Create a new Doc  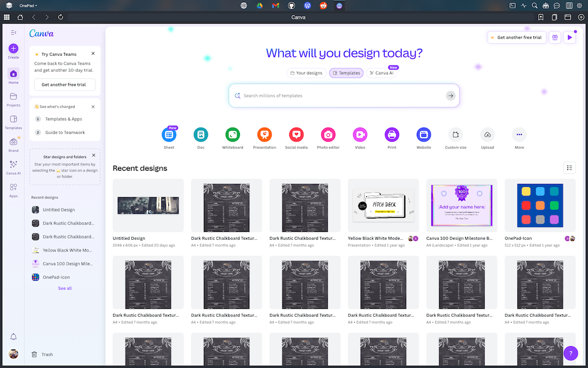pyautogui.click(x=200, y=135)
